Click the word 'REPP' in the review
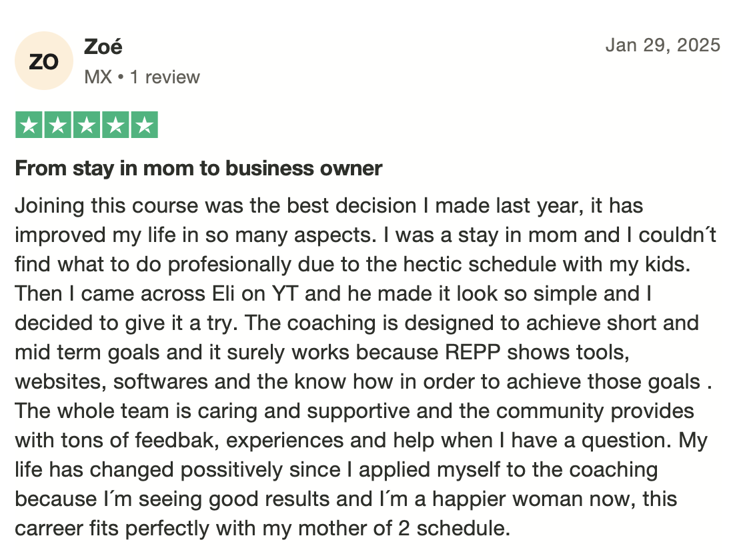This screenshot has width=747, height=560. point(473,353)
